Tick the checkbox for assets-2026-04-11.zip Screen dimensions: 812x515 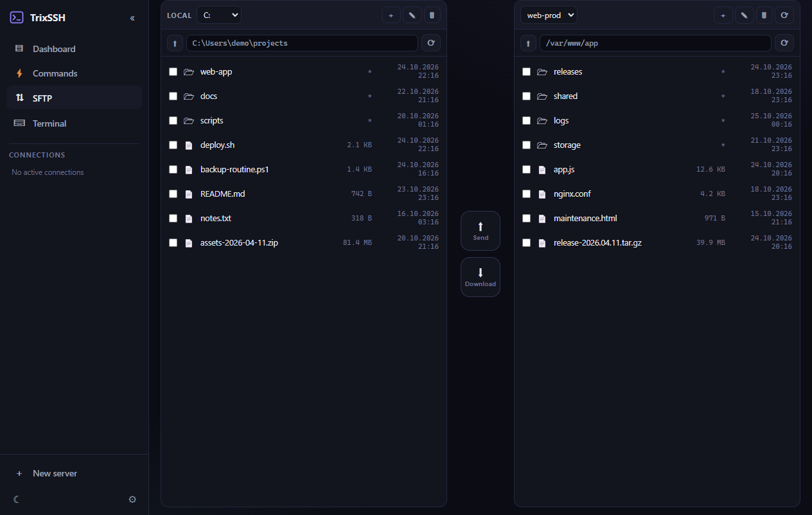click(x=173, y=242)
